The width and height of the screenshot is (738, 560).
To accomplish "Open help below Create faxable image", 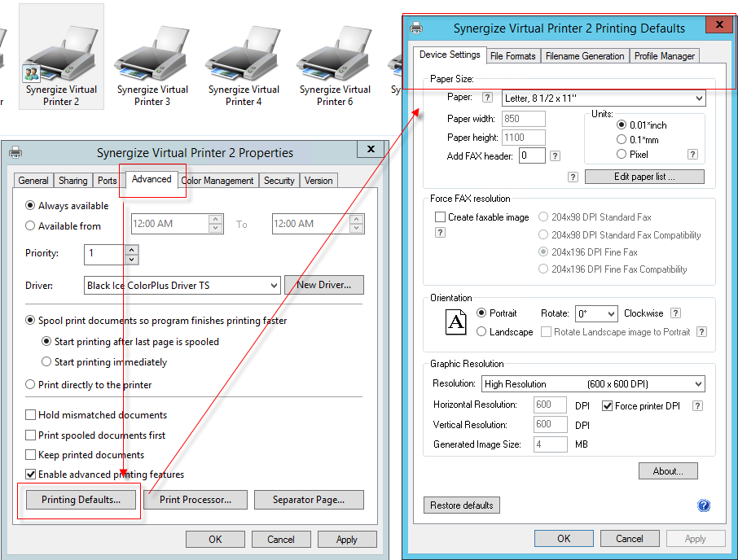I will 440,232.
